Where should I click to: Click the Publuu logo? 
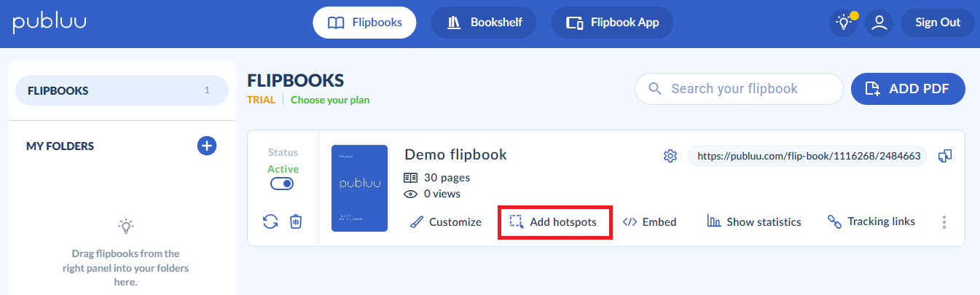[x=50, y=23]
